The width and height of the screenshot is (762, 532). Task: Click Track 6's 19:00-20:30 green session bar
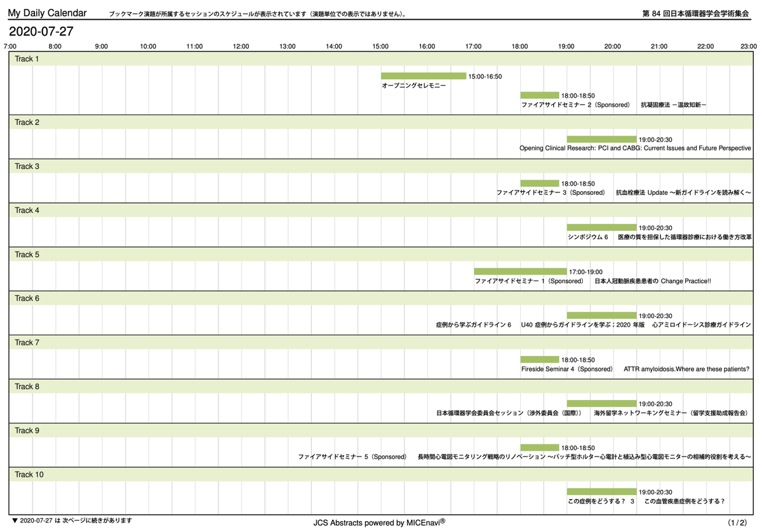[601, 315]
